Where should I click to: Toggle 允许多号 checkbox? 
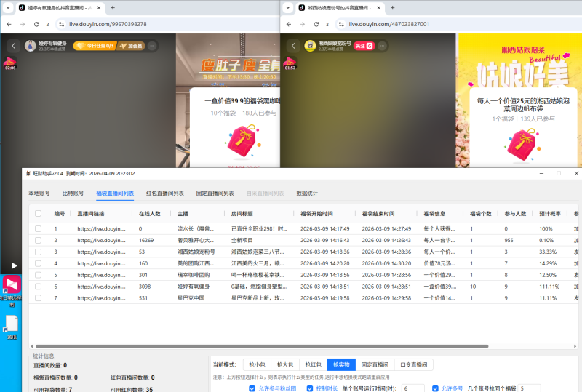[435, 388]
